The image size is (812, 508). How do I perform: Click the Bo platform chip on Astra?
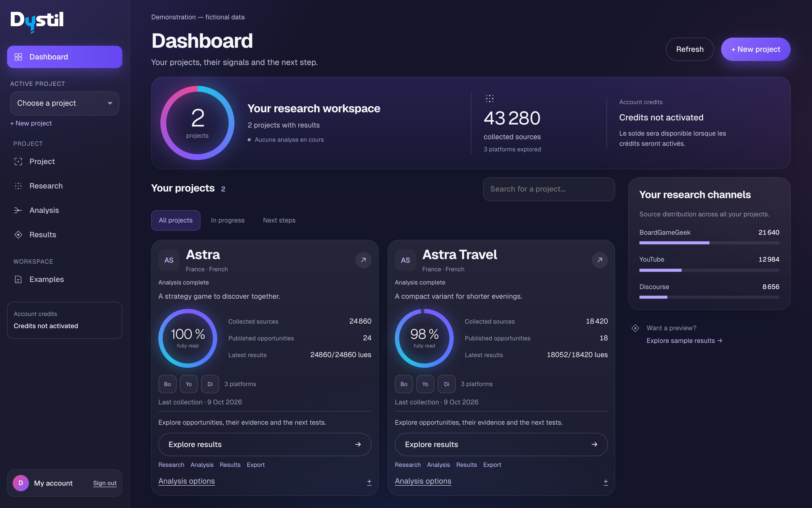click(167, 384)
